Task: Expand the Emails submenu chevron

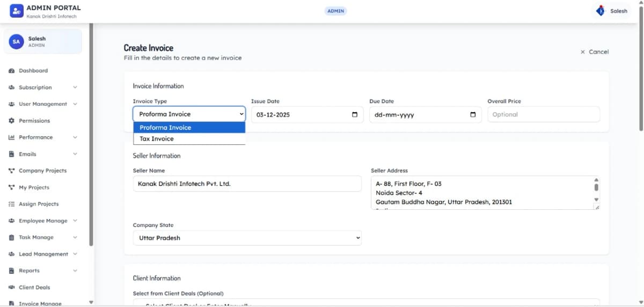Action: [x=75, y=154]
